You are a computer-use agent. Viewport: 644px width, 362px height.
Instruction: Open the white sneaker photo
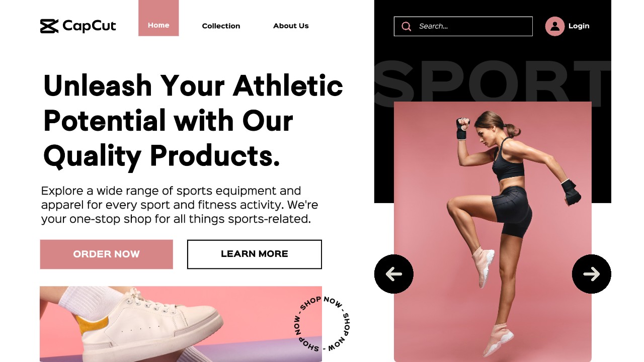pos(181,324)
